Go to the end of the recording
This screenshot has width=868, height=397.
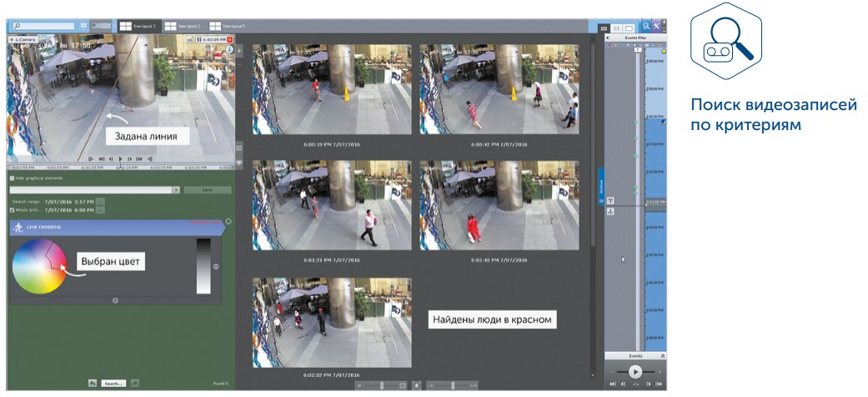click(148, 159)
